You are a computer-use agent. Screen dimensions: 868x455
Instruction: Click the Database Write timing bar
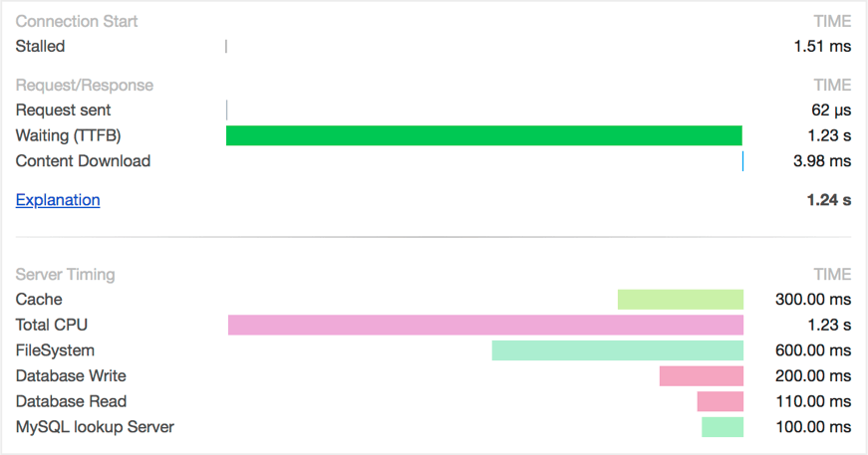pyautogui.click(x=702, y=376)
